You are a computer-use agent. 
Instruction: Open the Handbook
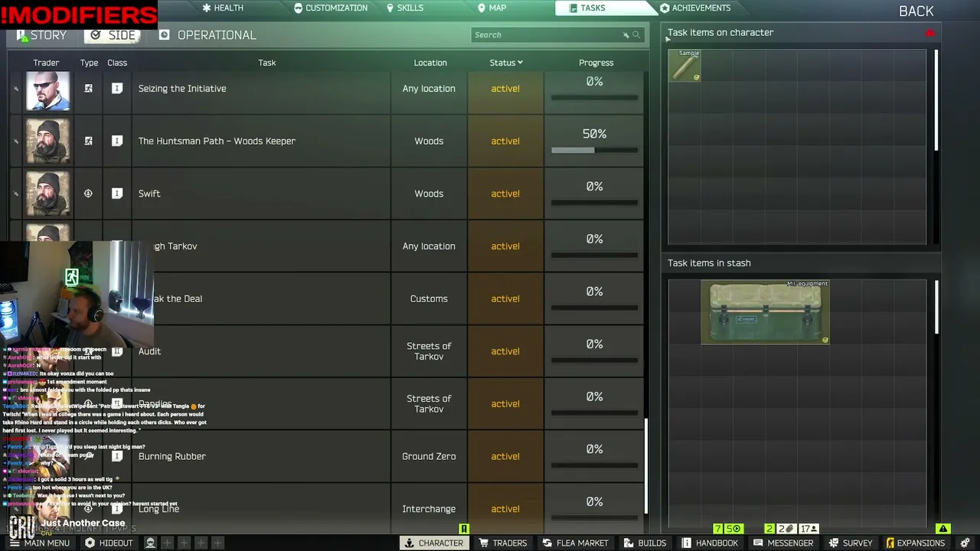coord(710,543)
